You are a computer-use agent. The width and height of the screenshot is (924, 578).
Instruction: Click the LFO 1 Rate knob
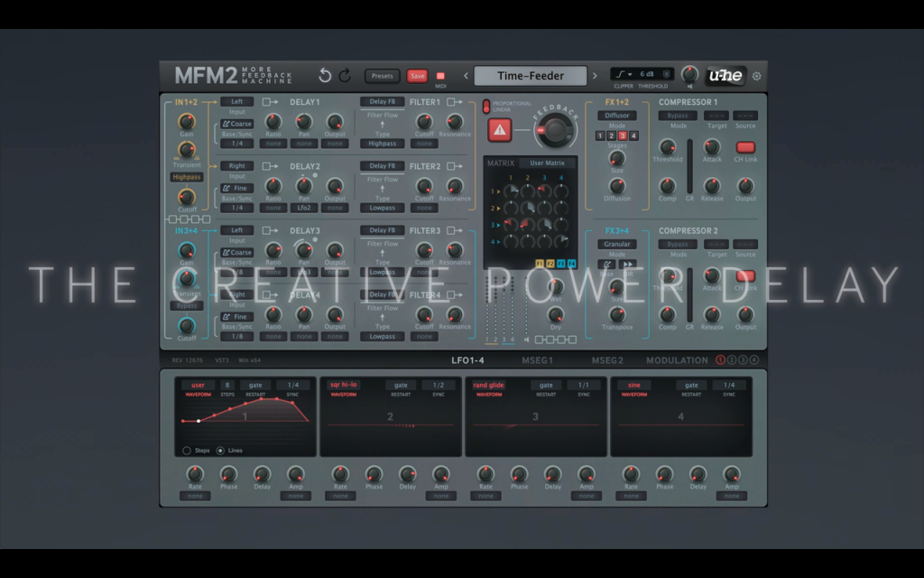coord(195,473)
